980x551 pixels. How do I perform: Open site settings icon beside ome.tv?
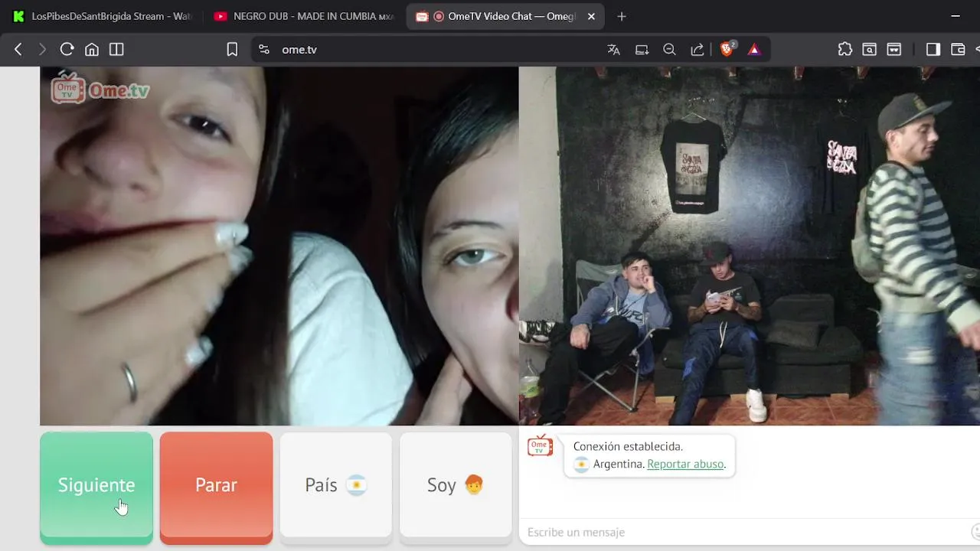click(264, 49)
